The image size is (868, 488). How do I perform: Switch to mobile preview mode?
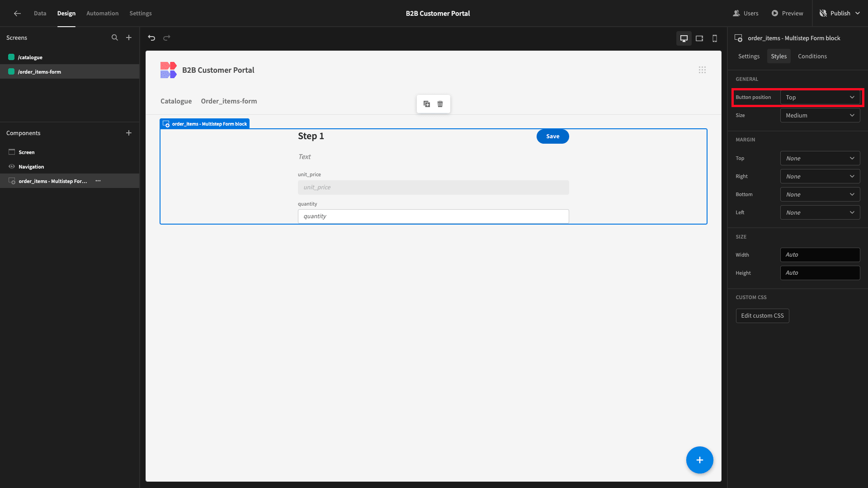coord(715,38)
